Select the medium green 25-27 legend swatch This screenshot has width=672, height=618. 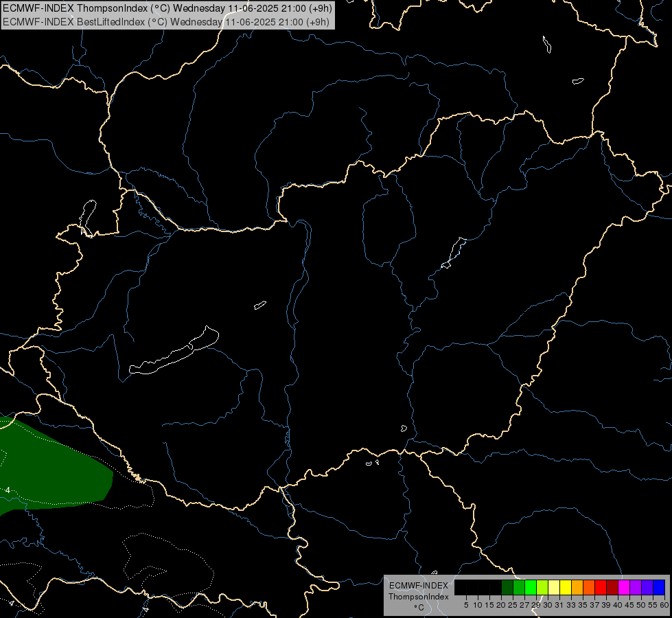tap(519, 588)
